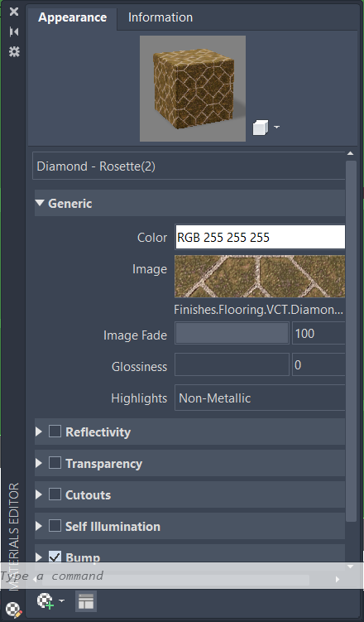Enable the Reflectivity checkbox
The width and height of the screenshot is (364, 622).
[55, 432]
